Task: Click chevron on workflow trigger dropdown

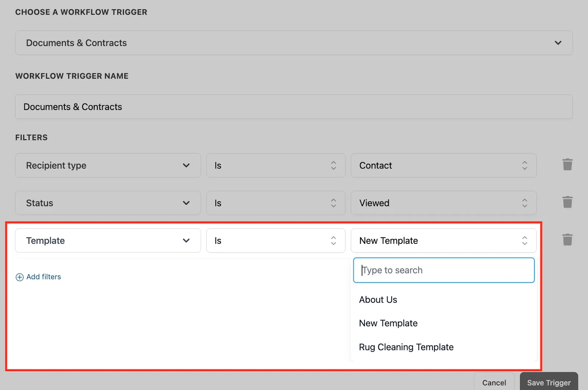Action: coord(558,43)
